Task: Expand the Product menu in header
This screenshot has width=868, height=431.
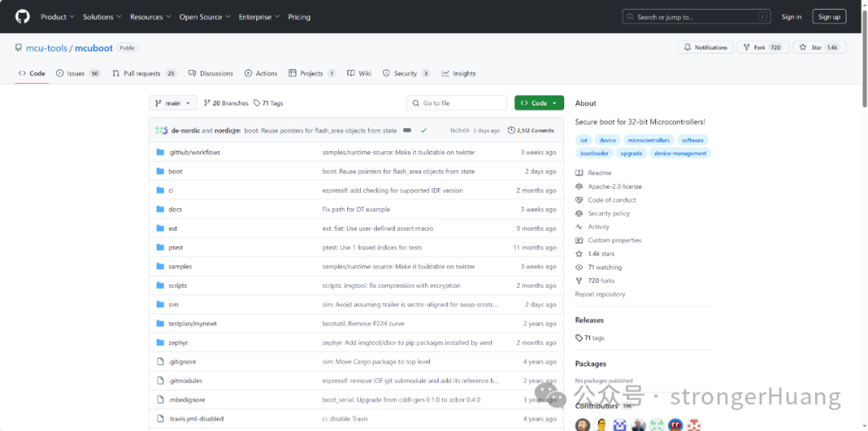Action: pos(57,17)
